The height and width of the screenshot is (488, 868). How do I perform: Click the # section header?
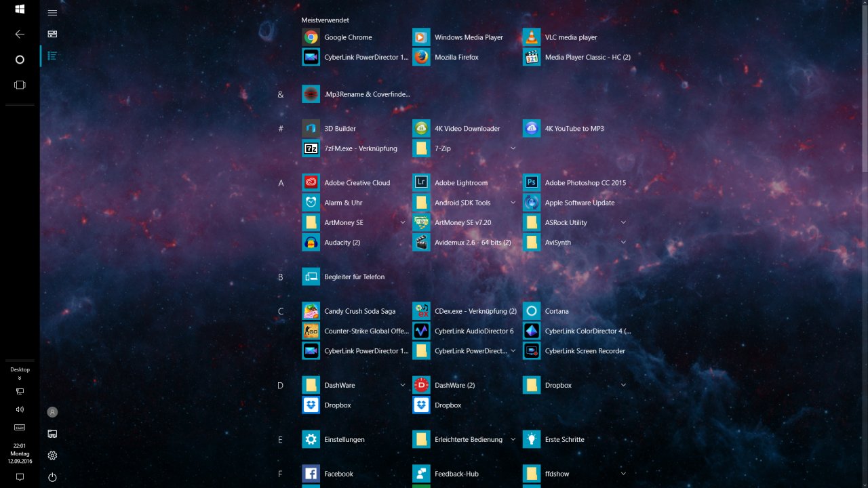(x=281, y=128)
